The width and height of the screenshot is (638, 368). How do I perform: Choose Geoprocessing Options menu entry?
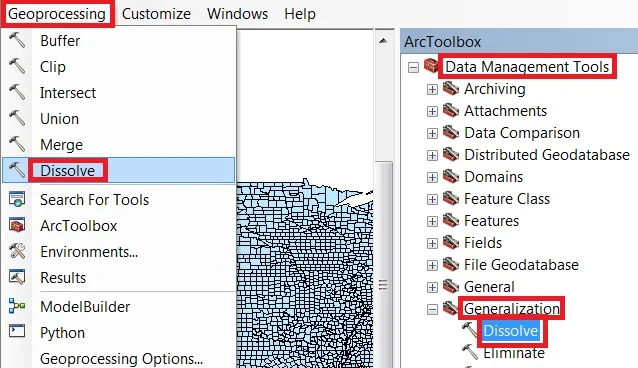(121, 359)
